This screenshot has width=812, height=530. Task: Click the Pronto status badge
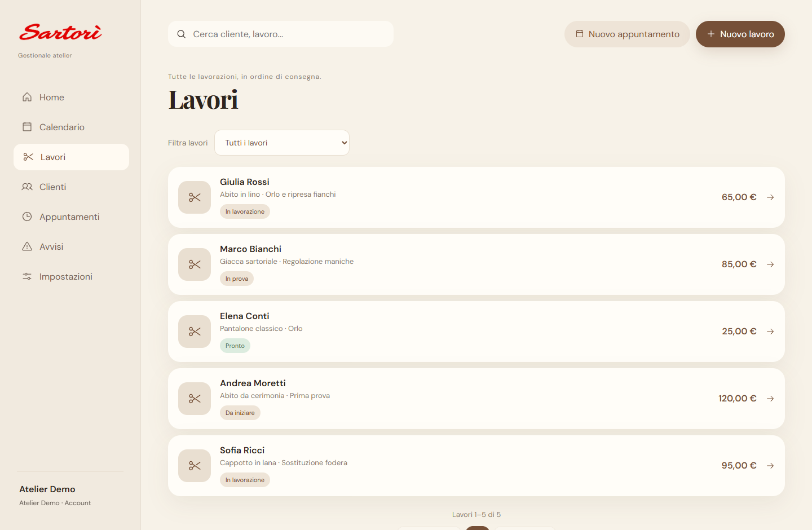point(235,346)
